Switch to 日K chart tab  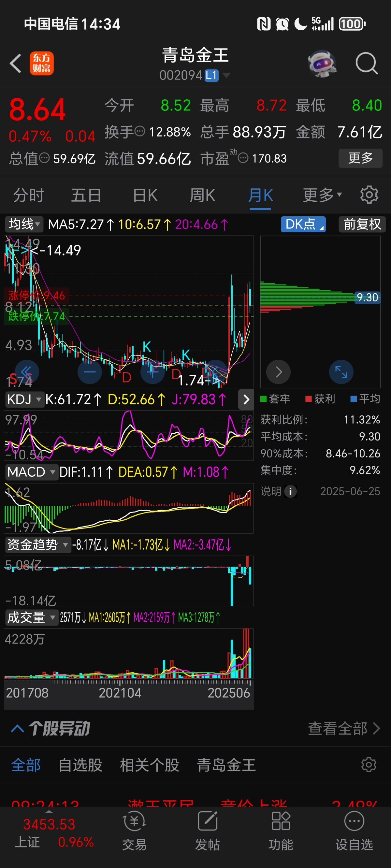145,195
